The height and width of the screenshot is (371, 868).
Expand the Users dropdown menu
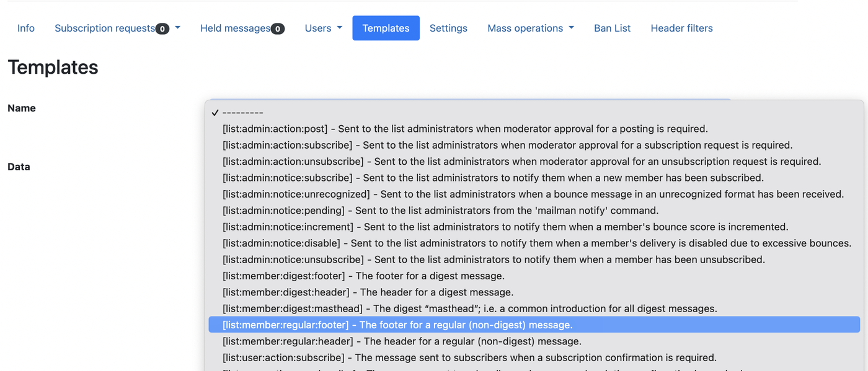pyautogui.click(x=323, y=28)
